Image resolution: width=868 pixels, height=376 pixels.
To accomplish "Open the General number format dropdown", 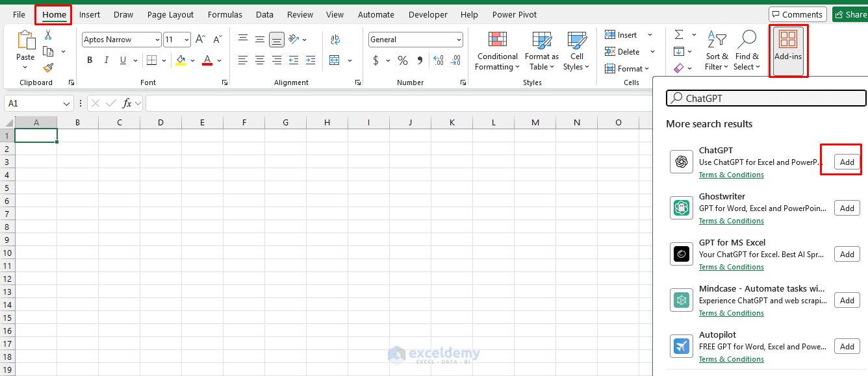I will [459, 40].
